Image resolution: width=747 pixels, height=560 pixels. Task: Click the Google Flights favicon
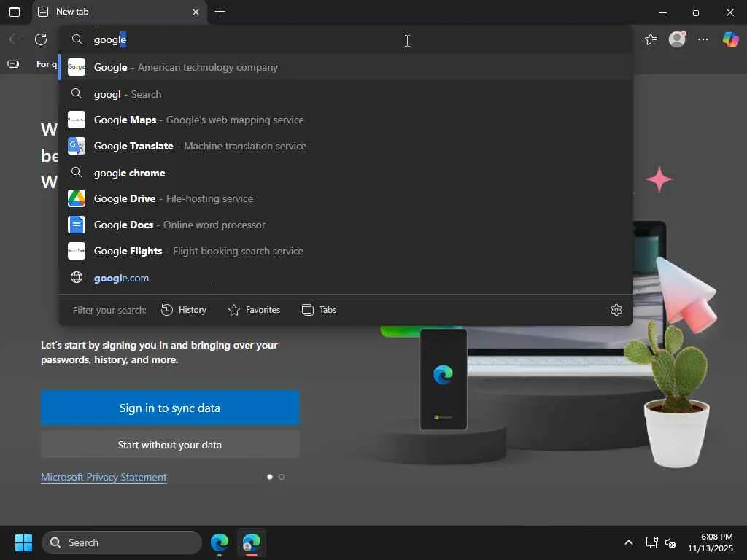76,251
